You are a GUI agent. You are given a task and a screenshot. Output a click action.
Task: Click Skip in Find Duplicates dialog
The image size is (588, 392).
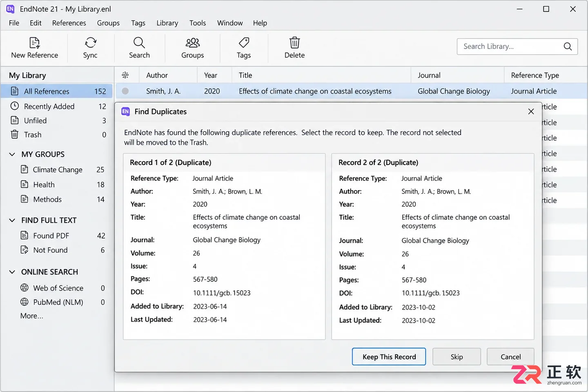457,357
